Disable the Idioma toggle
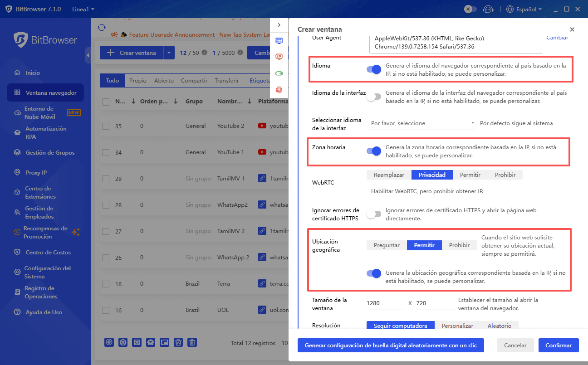 pos(373,69)
